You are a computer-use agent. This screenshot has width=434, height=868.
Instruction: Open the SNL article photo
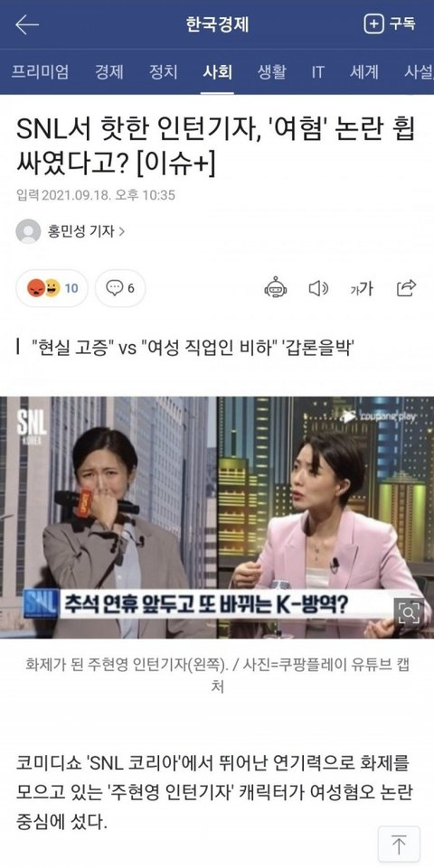tap(217, 518)
